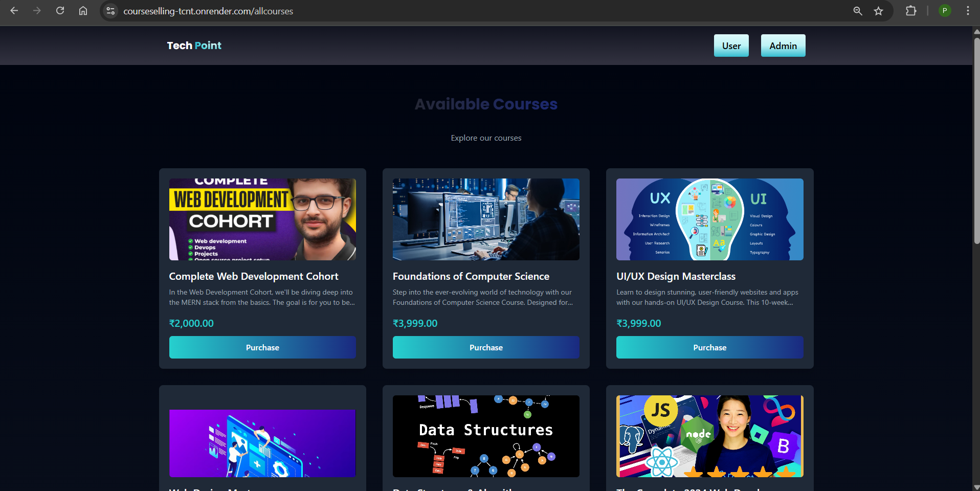This screenshot has height=491, width=980.
Task: Open the extensions puzzle icon
Action: (911, 11)
